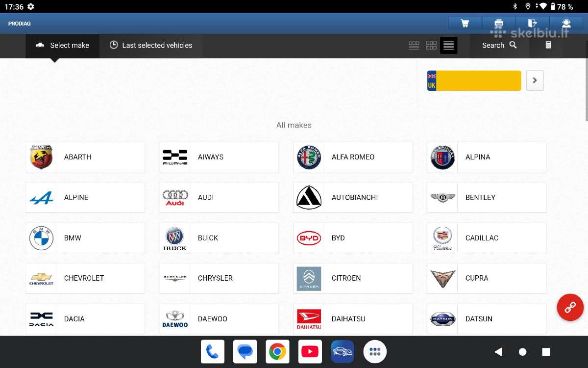Launch YouTube from the dock
588x368 pixels.
pos(310,351)
